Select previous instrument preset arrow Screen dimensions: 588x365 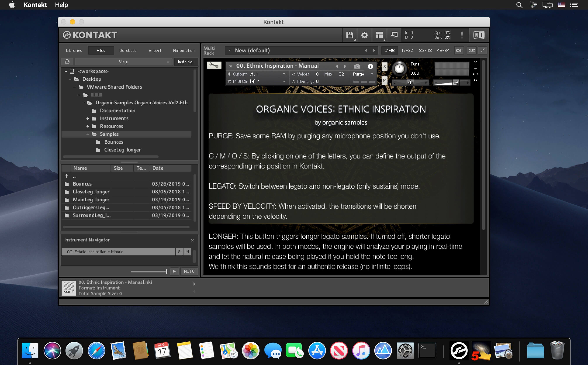[337, 66]
